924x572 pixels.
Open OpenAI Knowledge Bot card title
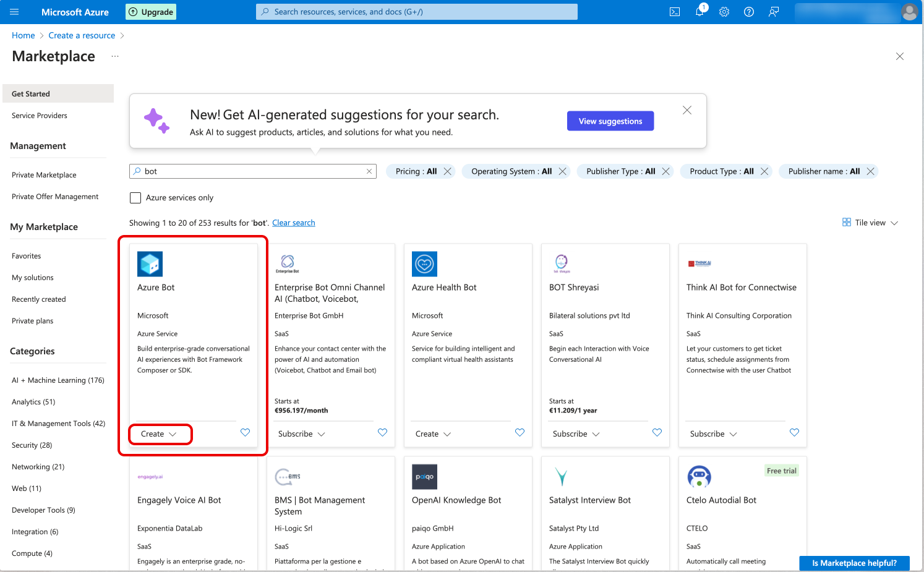click(456, 500)
